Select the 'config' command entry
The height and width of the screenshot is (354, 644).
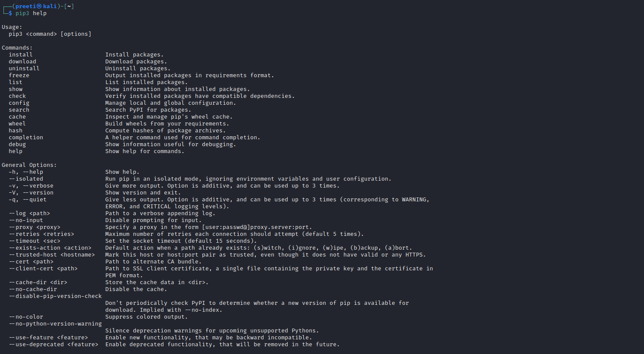[x=19, y=103]
